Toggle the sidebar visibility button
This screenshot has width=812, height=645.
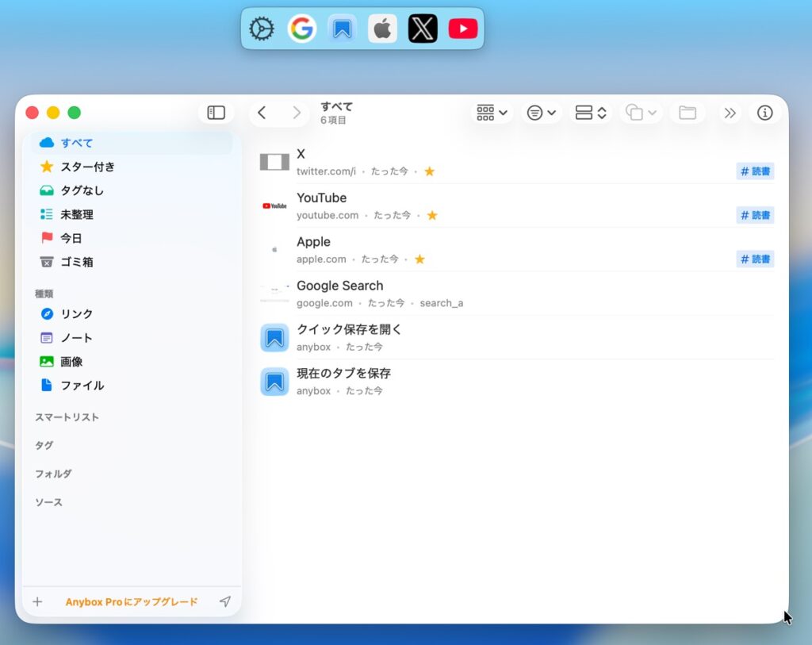[216, 113]
